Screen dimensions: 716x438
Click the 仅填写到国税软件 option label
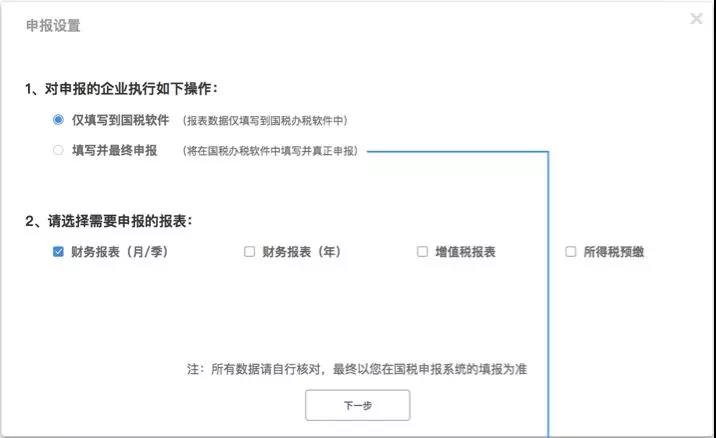click(121, 120)
